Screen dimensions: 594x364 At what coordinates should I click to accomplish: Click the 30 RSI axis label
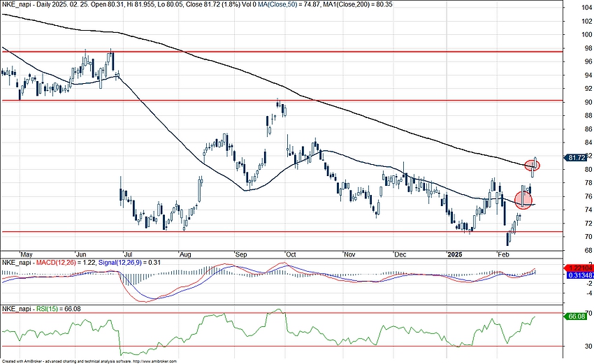(589, 347)
